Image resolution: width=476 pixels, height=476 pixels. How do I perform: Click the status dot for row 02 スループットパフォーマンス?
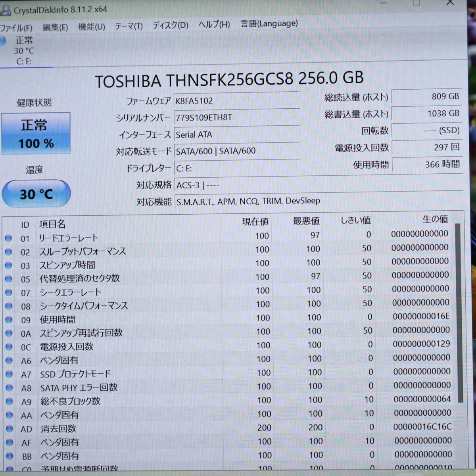pyautogui.click(x=8, y=251)
